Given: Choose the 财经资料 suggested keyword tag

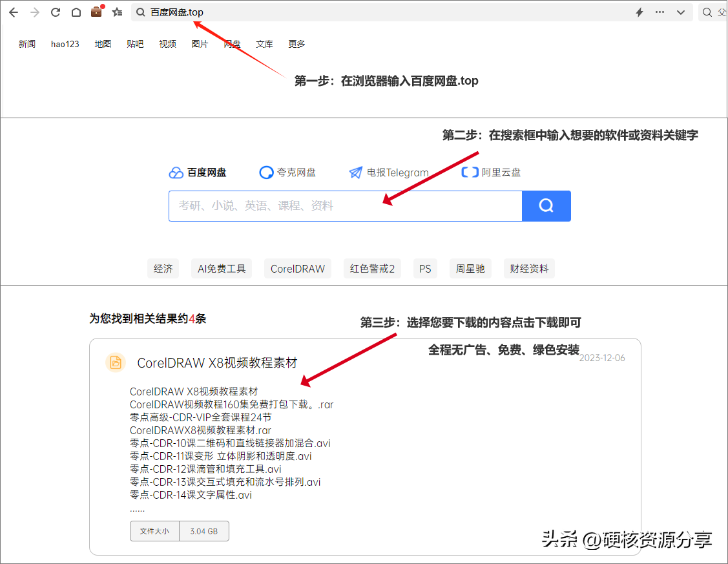Looking at the screenshot, I should (529, 269).
